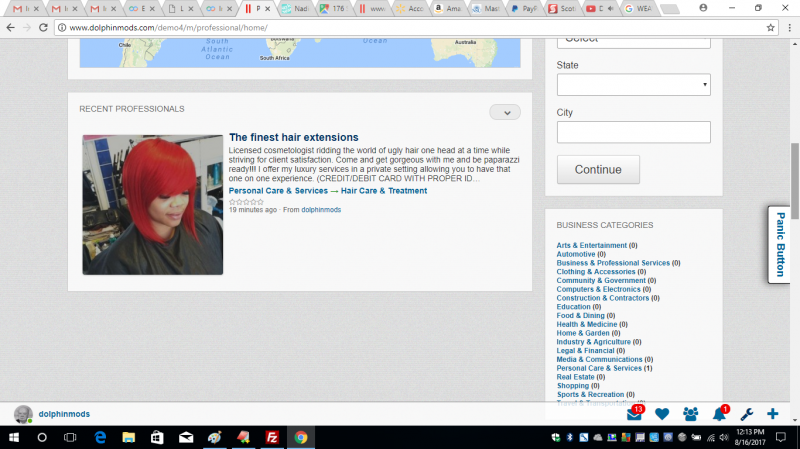This screenshot has width=800, height=449.
Task: Launch FileZilla from the taskbar
Action: 272,437
